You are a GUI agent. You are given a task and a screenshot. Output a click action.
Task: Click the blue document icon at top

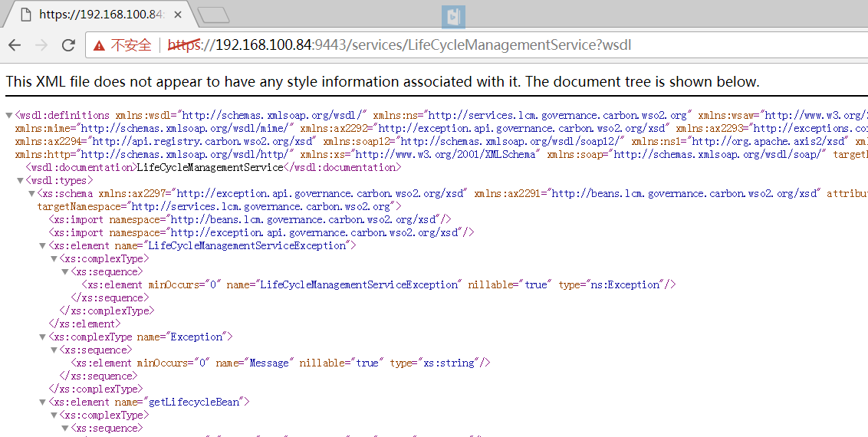pos(453,17)
